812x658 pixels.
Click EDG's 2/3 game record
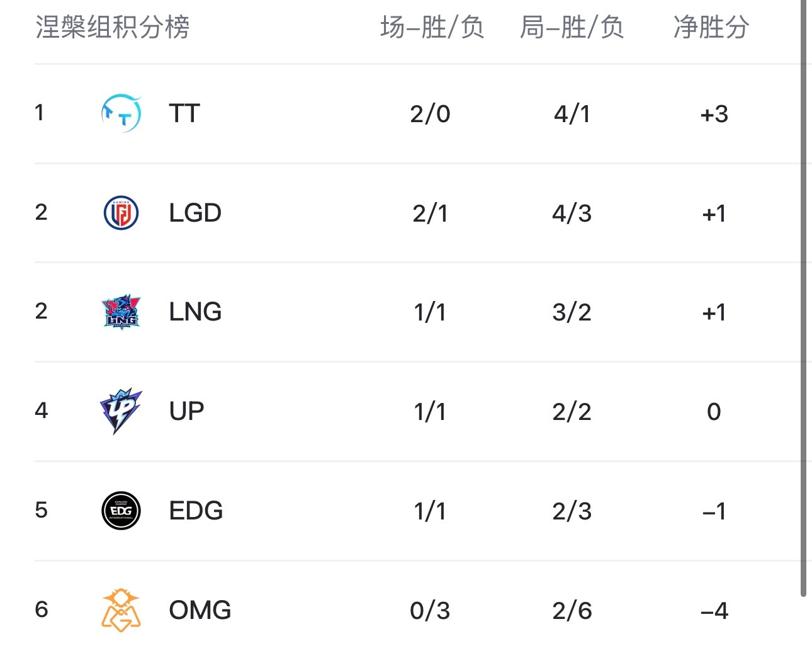coord(572,511)
